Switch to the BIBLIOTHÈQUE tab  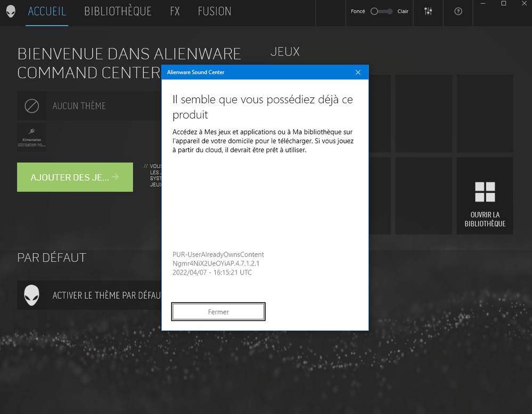click(x=118, y=12)
